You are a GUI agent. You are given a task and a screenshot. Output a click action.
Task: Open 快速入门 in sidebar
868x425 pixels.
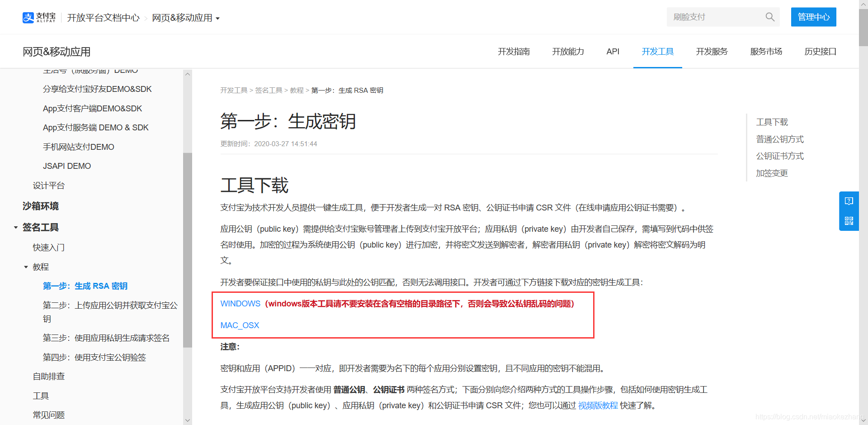49,248
